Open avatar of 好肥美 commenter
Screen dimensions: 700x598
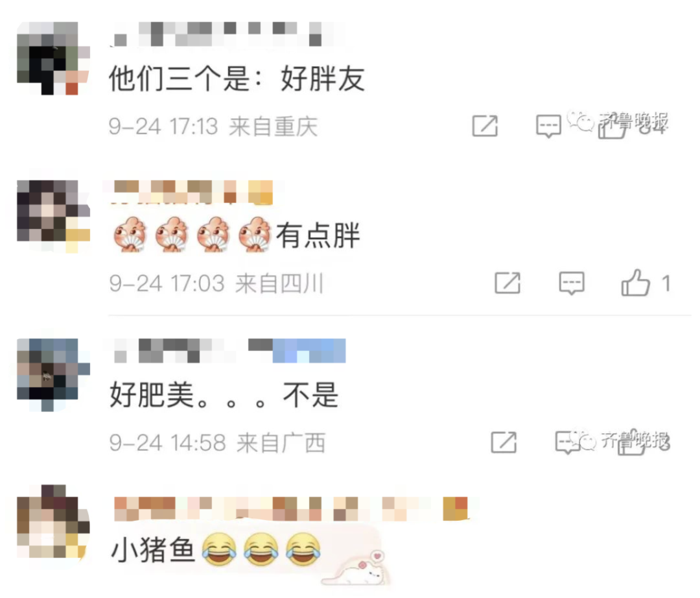(53, 375)
